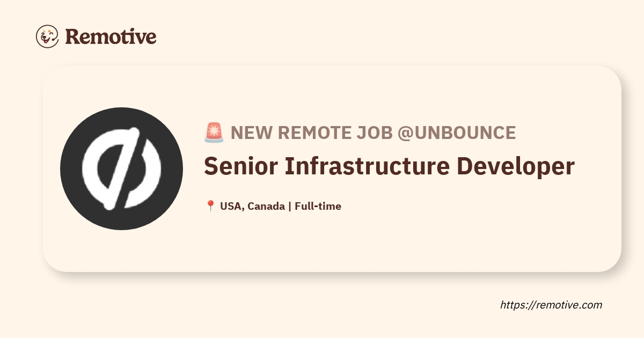Click the pipe separator before Full-time
Screen dimensions: 644x338
(x=290, y=206)
